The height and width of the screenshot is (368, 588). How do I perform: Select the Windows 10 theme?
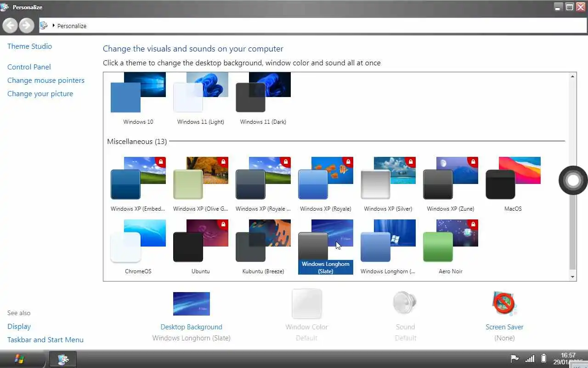(138, 98)
